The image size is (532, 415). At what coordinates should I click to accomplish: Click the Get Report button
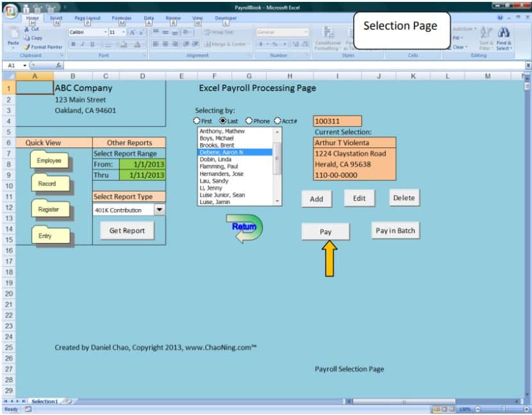point(126,230)
